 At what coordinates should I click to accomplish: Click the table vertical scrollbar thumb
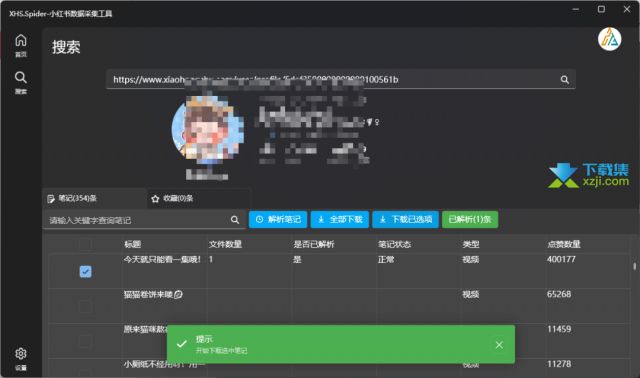click(634, 267)
